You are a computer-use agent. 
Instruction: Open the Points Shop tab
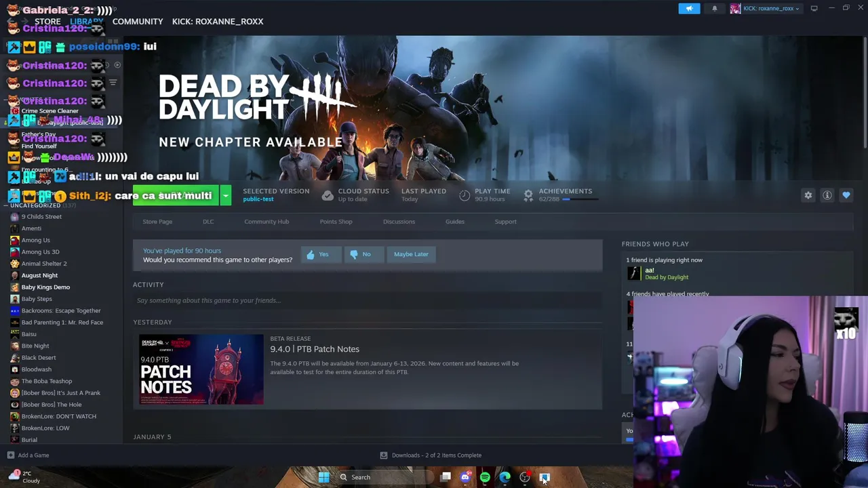[x=336, y=222]
